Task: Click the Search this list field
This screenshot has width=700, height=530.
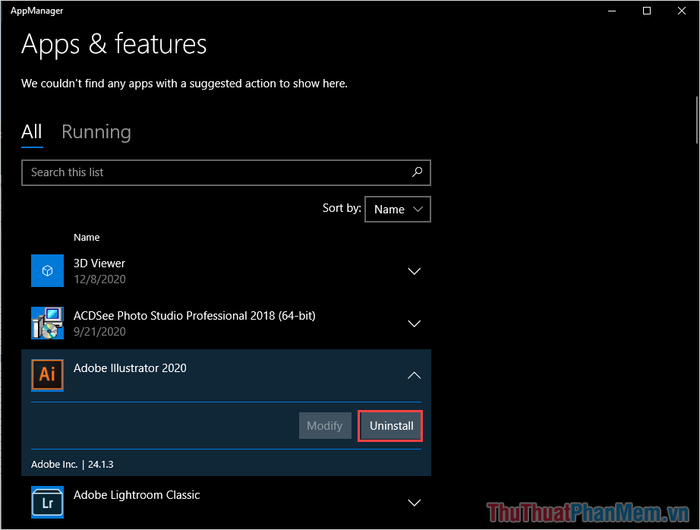Action: coord(226,172)
